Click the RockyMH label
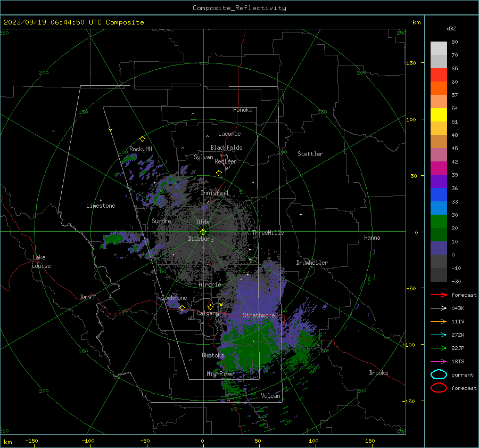Screen dimensions: 479x448 [141, 149]
